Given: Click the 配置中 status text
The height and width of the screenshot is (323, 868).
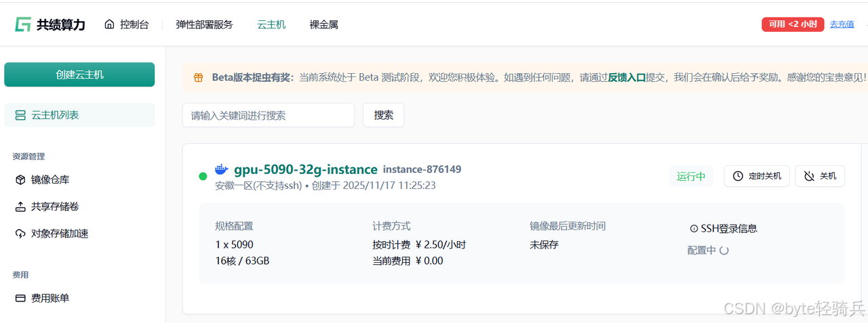Looking at the screenshot, I should (x=702, y=251).
